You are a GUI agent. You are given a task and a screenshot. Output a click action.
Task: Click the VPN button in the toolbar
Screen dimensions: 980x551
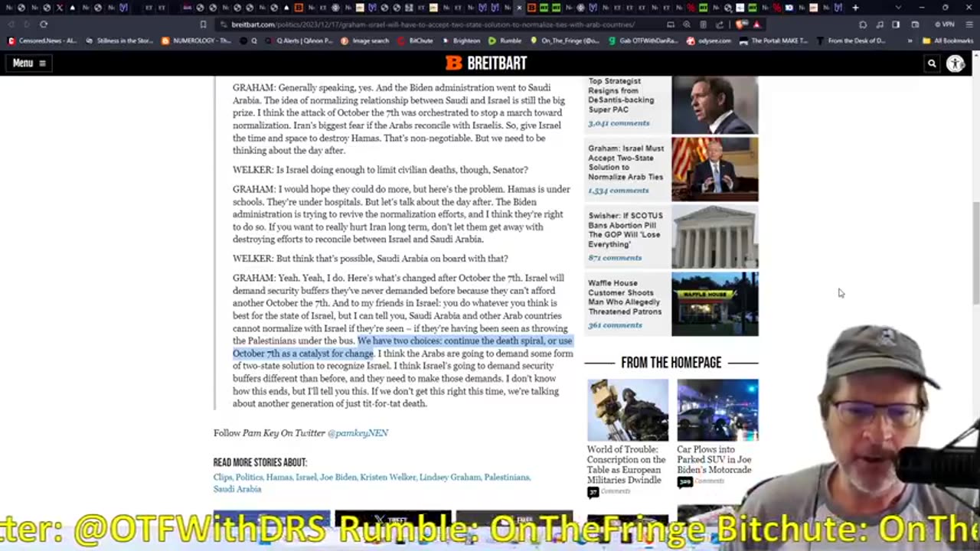[946, 24]
